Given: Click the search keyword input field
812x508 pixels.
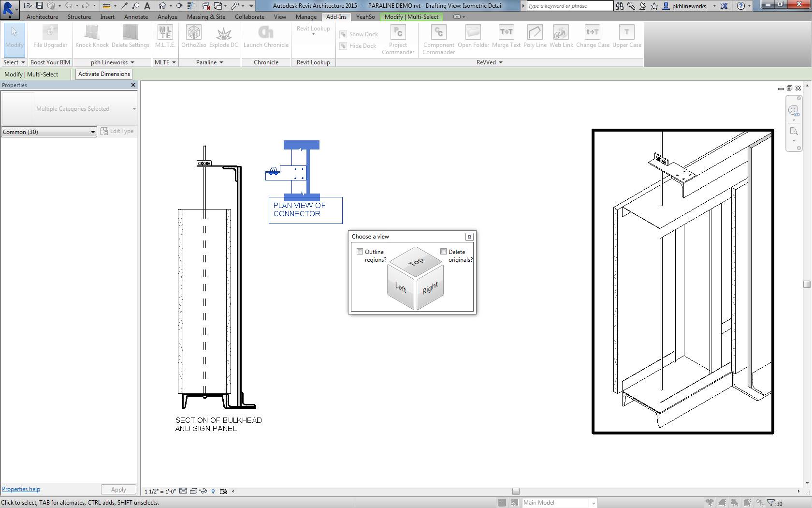Looking at the screenshot, I should pos(569,6).
